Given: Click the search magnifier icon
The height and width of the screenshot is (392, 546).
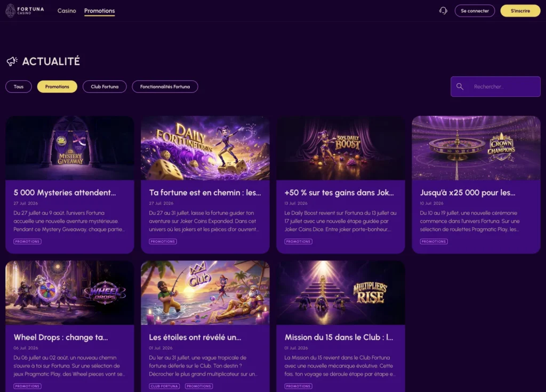Looking at the screenshot, I should tap(460, 87).
